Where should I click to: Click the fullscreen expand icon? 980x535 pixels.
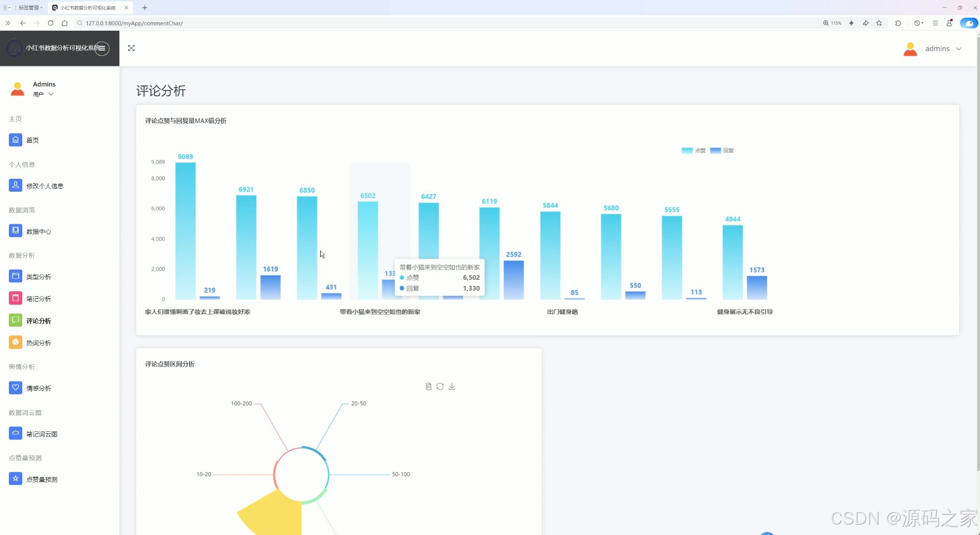coord(131,48)
